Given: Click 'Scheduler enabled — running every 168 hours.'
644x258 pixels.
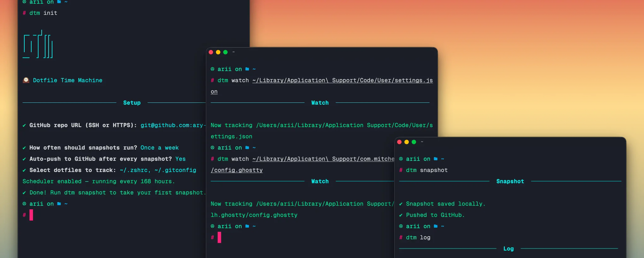Looking at the screenshot, I should point(98,181).
